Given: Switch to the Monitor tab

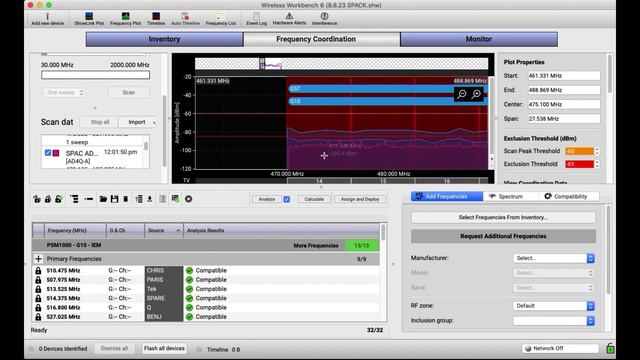Looking at the screenshot, I should (x=479, y=39).
